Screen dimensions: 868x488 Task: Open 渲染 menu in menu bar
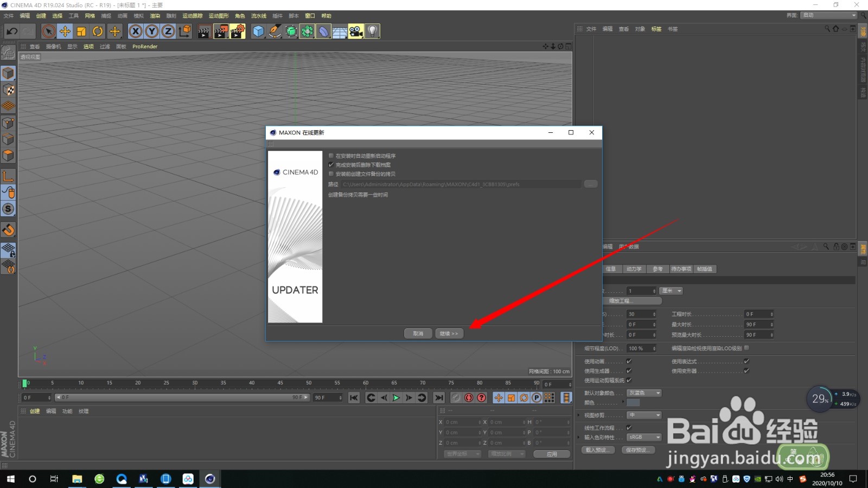point(155,16)
